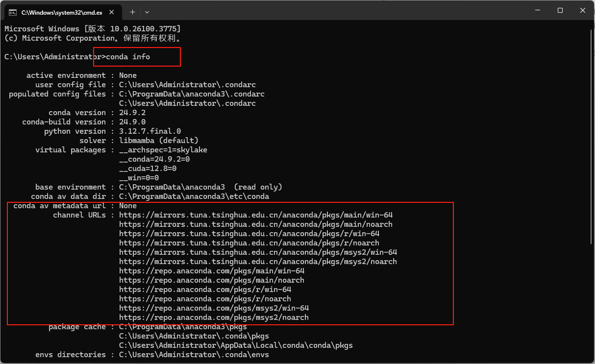This screenshot has width=595, height=364.
Task: Click tsinghua mirror pkgs/msys2/win-64 URL
Action: 258,252
